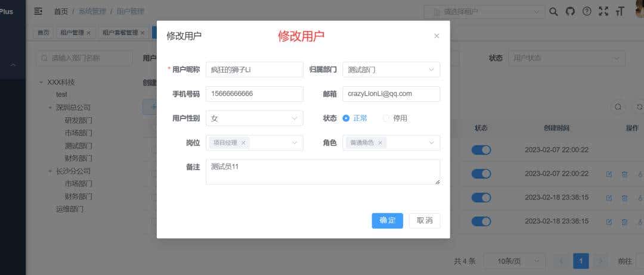This screenshot has height=275, width=644.
Task: Open the help question-mark icon
Action: point(587,11)
